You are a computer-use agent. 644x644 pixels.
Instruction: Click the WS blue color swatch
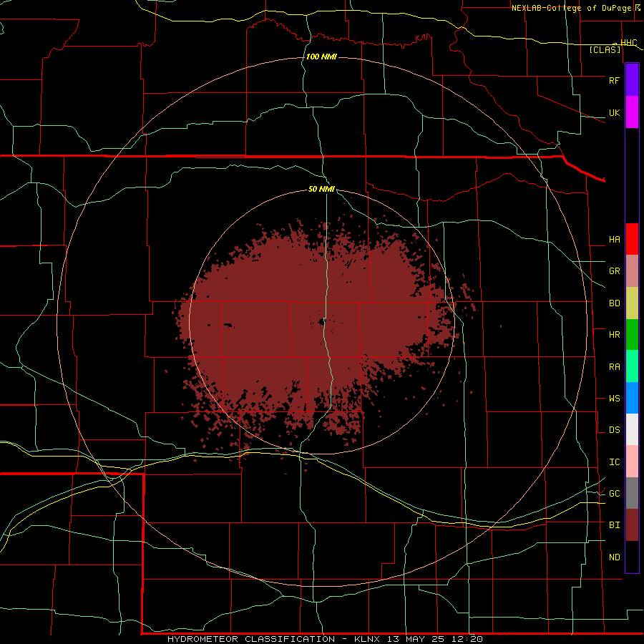coord(632,398)
